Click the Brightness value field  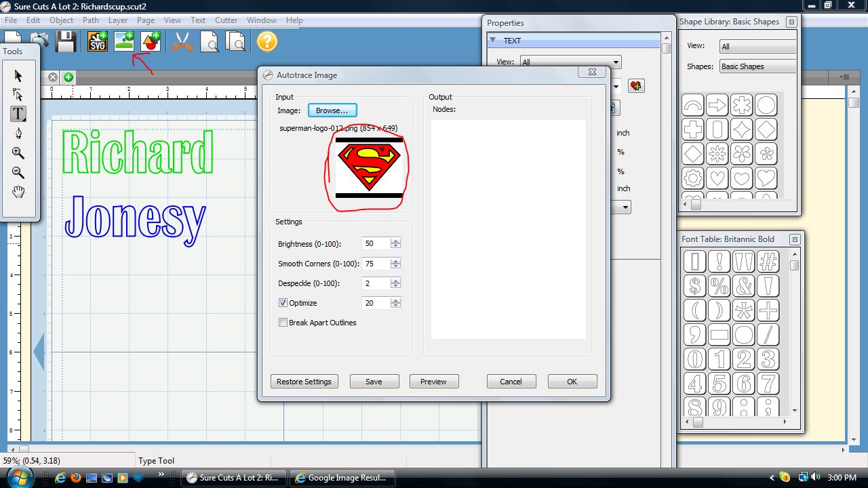376,243
